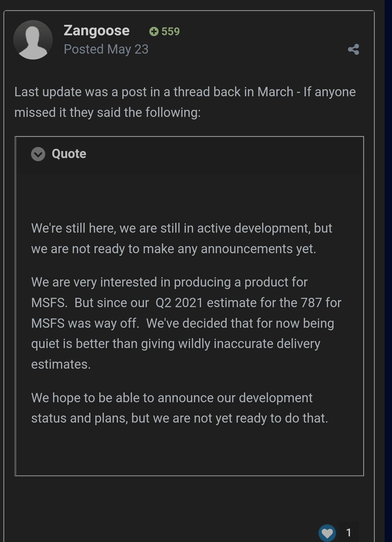
Task: Click the green plus reputation icon
Action: [154, 31]
